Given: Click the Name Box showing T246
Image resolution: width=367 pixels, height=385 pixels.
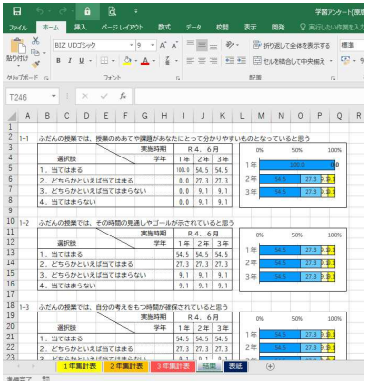Looking at the screenshot, I should [32, 97].
